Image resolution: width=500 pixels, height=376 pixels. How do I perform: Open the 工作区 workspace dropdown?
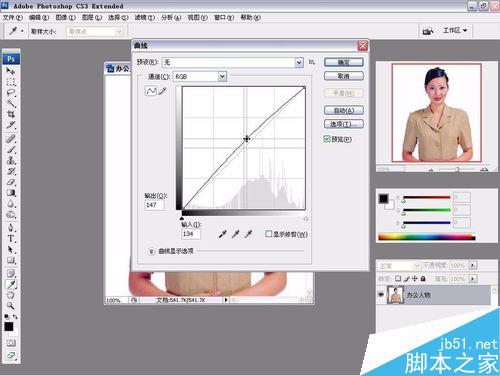pos(455,31)
